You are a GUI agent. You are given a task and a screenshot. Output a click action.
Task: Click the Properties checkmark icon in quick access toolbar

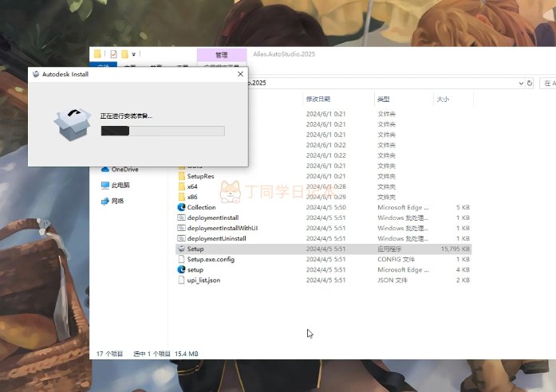[x=113, y=54]
